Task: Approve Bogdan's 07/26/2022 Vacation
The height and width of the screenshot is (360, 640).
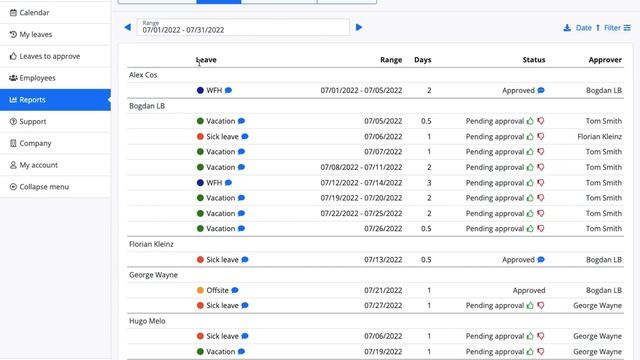Action: 530,228
